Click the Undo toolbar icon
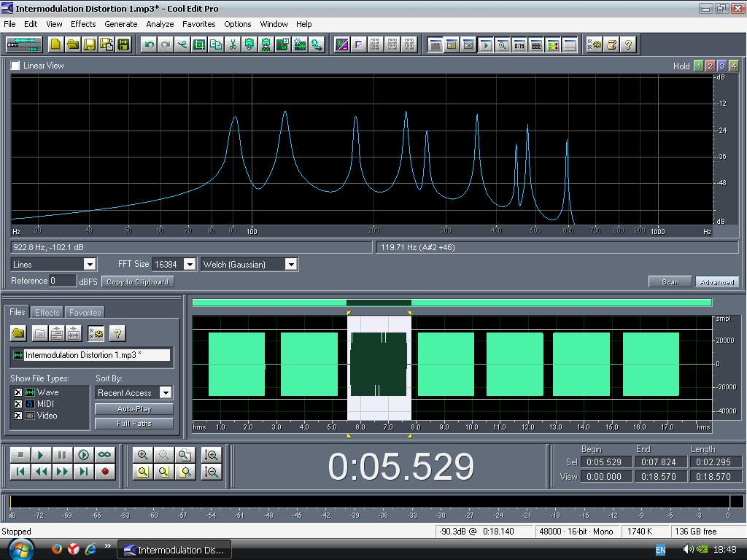747x560 pixels. click(x=149, y=44)
